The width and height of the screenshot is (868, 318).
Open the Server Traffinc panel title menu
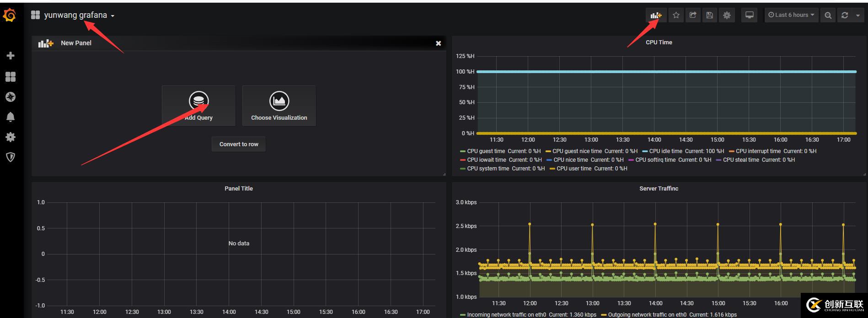coord(659,189)
